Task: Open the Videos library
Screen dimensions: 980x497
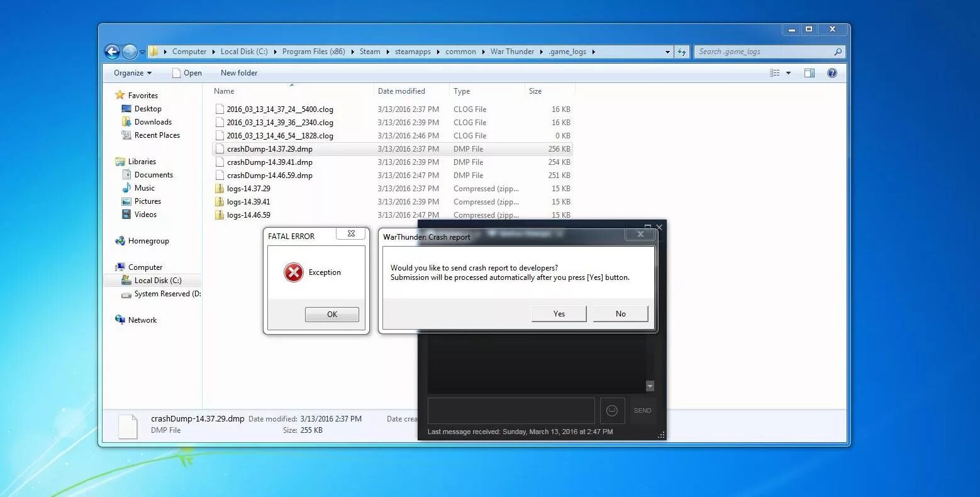Action: point(145,215)
